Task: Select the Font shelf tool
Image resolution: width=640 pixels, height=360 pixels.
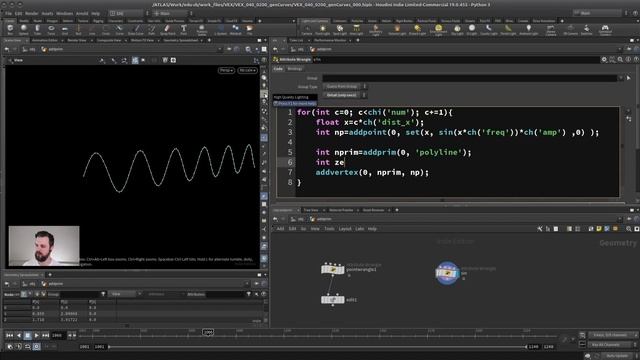Action: point(183,29)
